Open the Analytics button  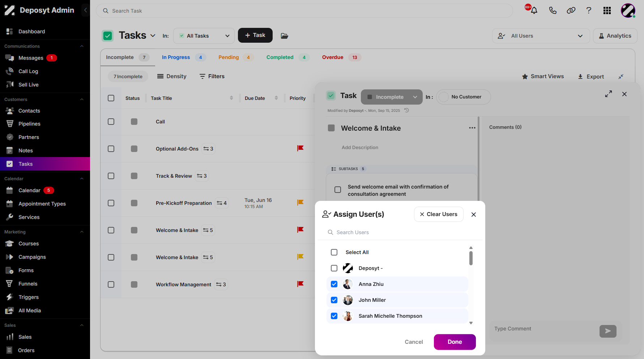click(x=615, y=36)
